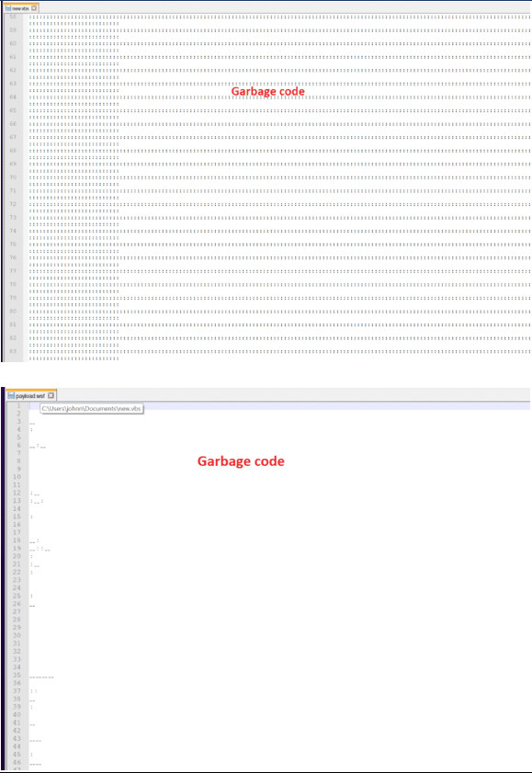
Task: Click line number 12 in payload.wsf
Action: coord(17,493)
